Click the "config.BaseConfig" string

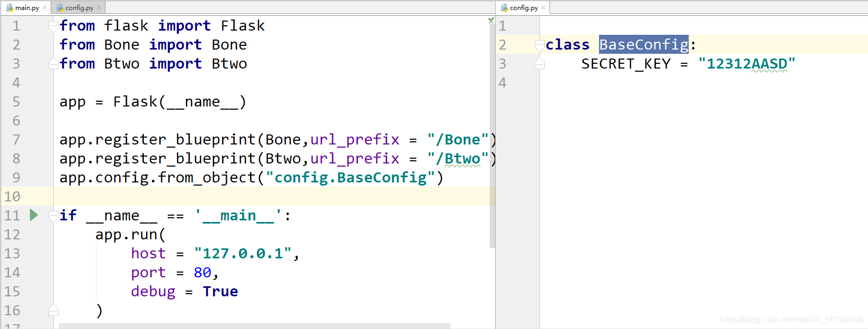click(x=350, y=178)
